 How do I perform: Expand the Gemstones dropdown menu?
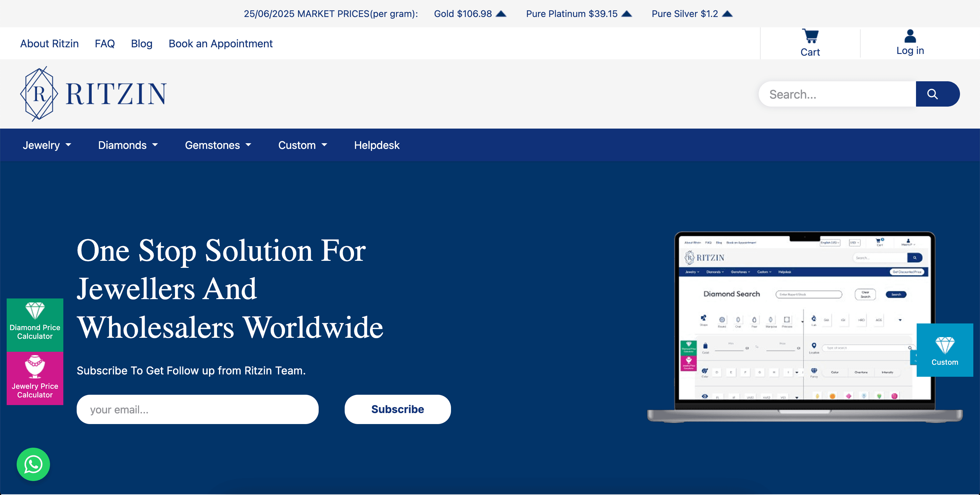click(218, 145)
